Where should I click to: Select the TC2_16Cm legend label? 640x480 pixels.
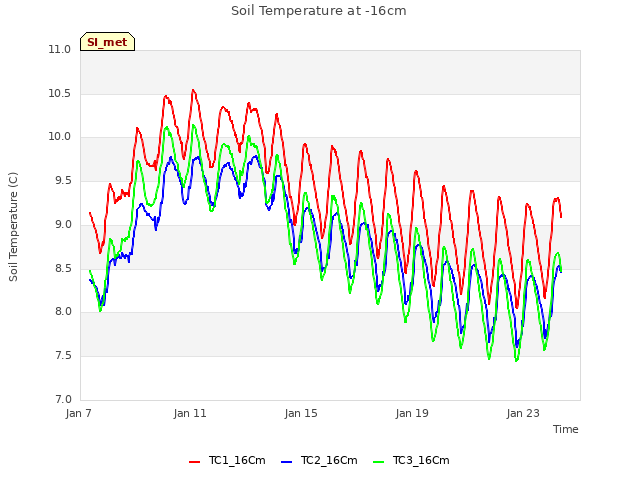pyautogui.click(x=329, y=460)
